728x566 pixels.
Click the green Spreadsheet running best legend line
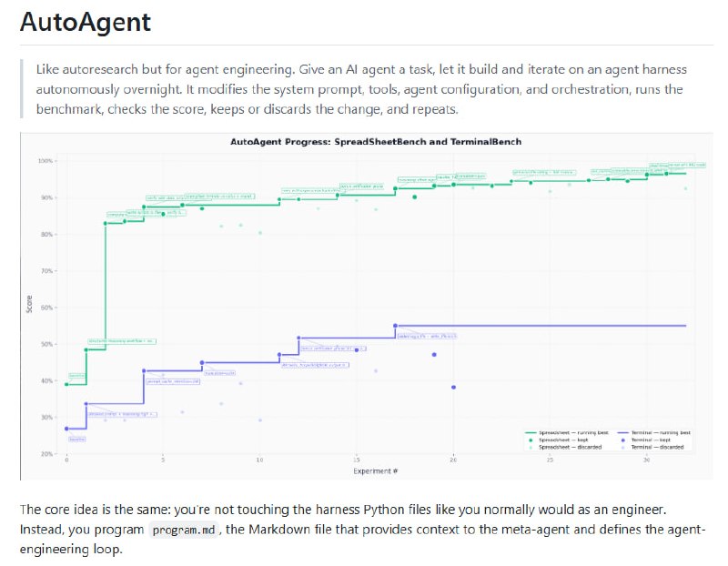coord(531,433)
